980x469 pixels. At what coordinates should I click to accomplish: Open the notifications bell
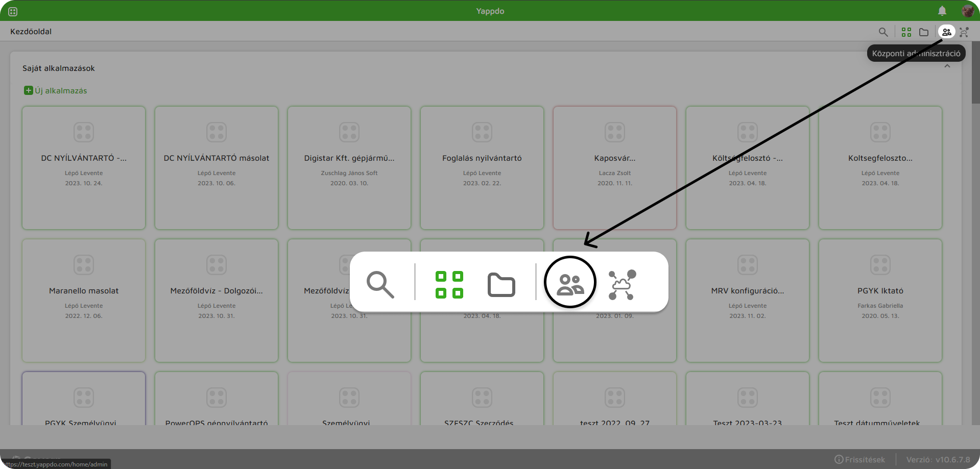[942, 11]
